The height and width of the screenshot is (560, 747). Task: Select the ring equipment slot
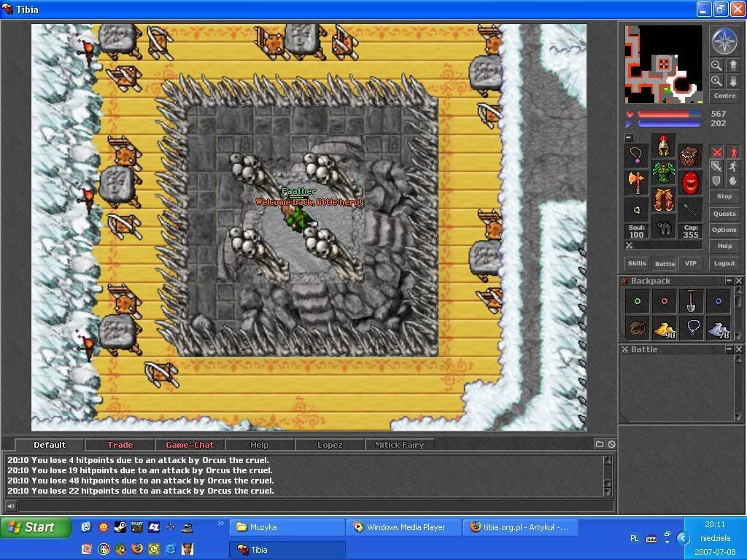tap(636, 209)
